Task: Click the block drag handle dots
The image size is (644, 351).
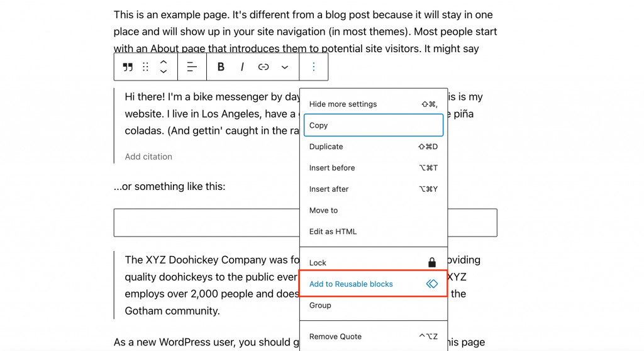Action: tap(145, 67)
